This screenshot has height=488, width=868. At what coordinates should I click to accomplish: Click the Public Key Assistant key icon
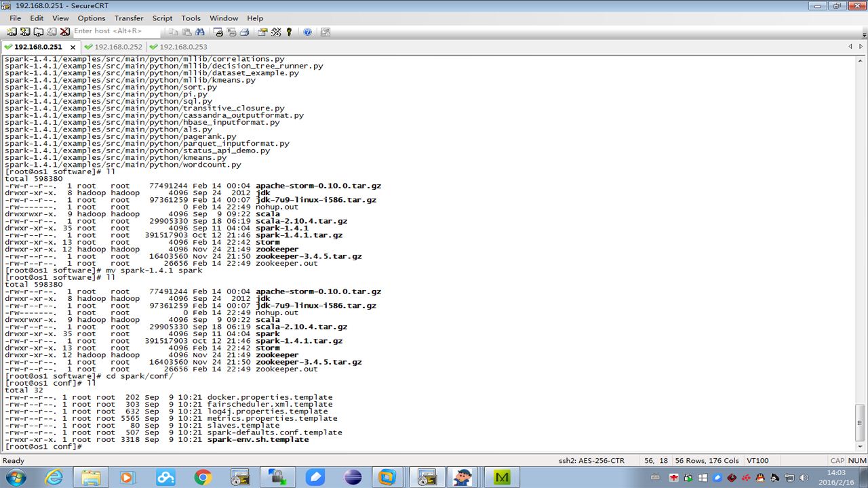coord(289,32)
